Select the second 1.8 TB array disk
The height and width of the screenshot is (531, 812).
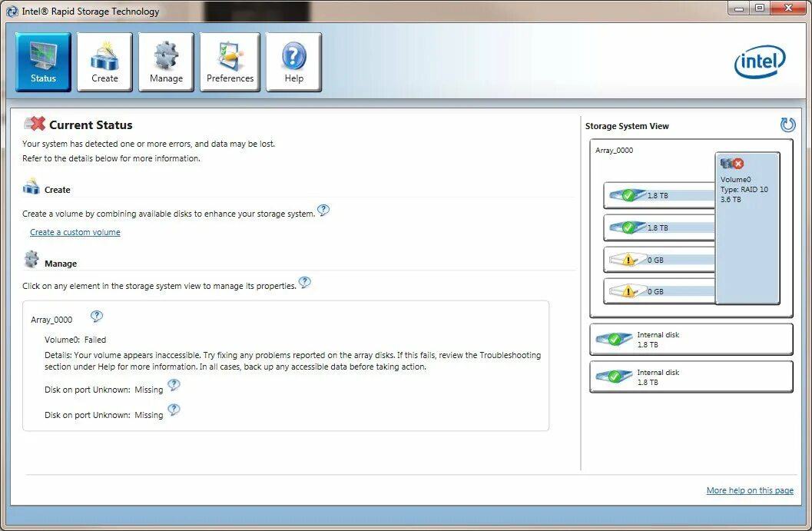[x=659, y=227]
